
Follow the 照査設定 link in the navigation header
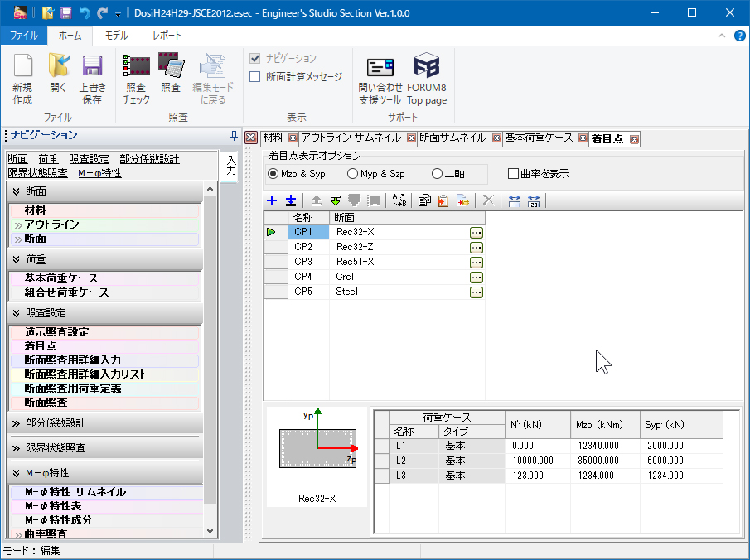[x=89, y=159]
